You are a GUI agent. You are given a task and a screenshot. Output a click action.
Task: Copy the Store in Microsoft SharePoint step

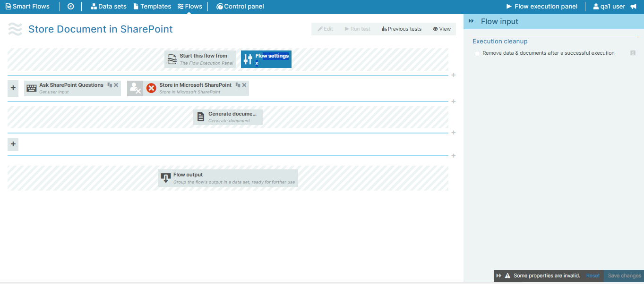tap(238, 85)
